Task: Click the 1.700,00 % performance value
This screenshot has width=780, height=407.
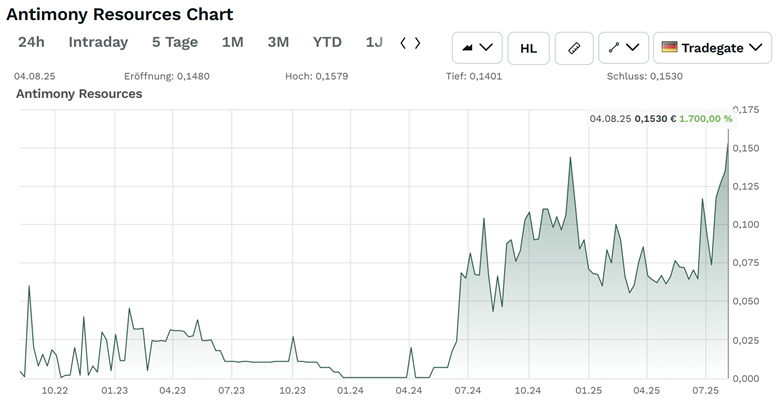Action: click(705, 118)
